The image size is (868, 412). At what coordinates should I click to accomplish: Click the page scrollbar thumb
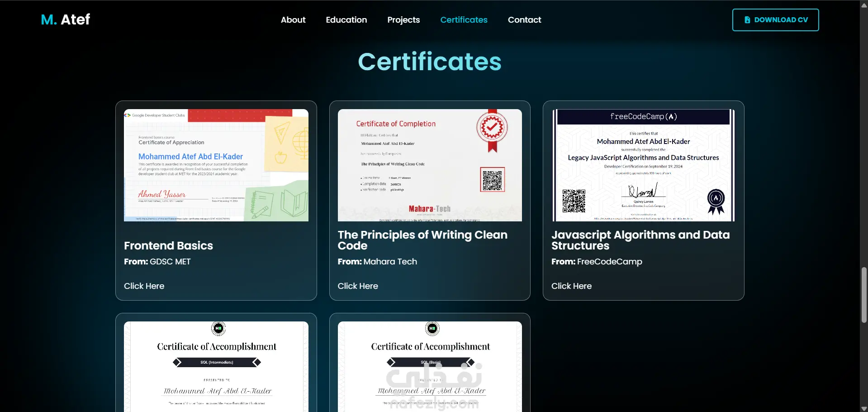pos(864,295)
